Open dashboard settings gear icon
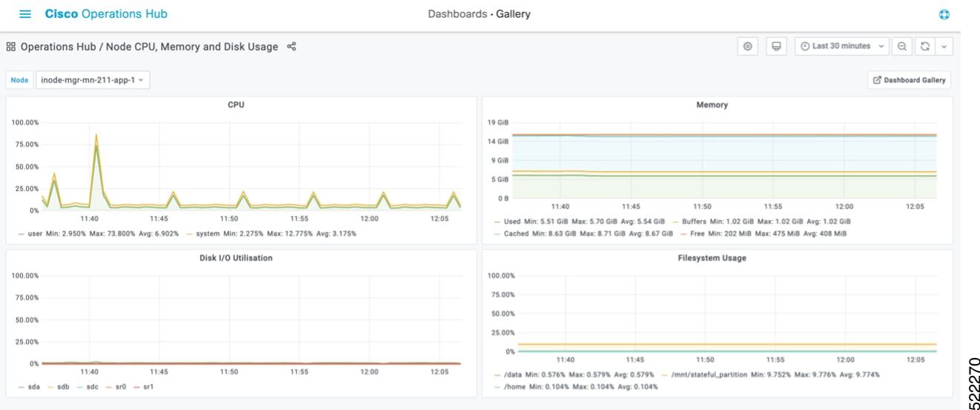This screenshot has width=980, height=410. (748, 46)
